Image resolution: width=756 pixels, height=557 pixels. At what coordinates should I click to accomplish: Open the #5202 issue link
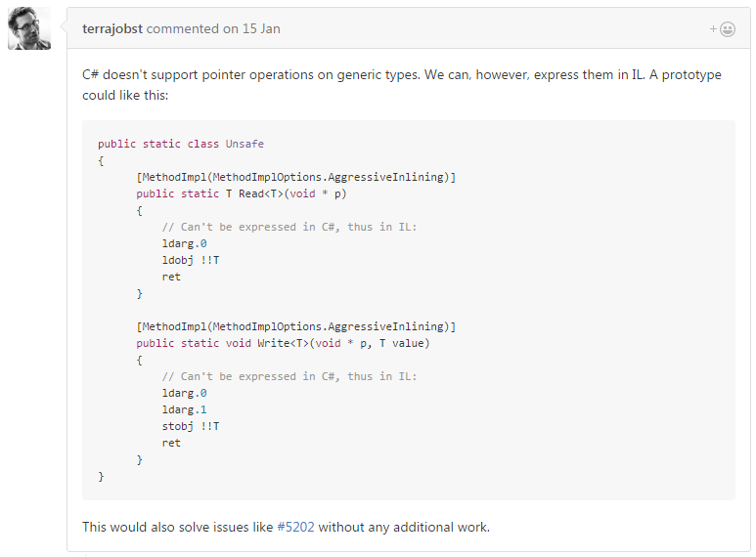(x=295, y=527)
